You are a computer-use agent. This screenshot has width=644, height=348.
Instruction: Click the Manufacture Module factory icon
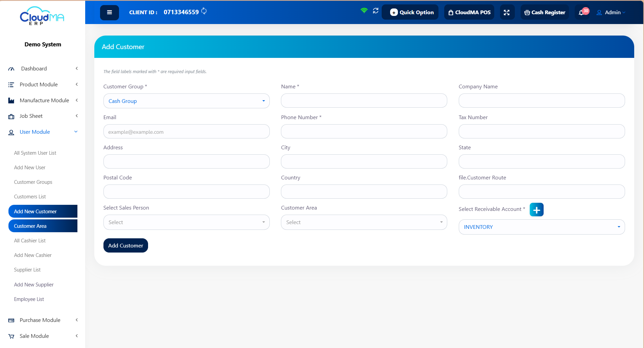click(x=11, y=101)
